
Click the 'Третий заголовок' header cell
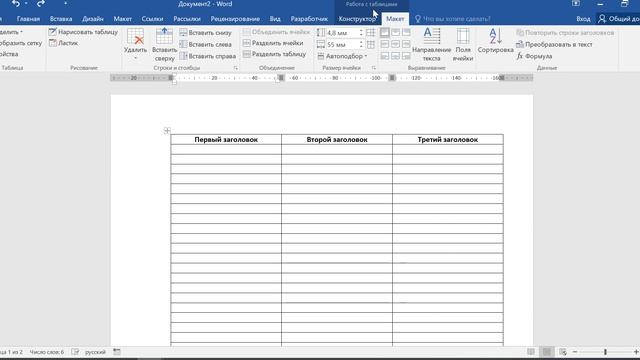tap(448, 139)
